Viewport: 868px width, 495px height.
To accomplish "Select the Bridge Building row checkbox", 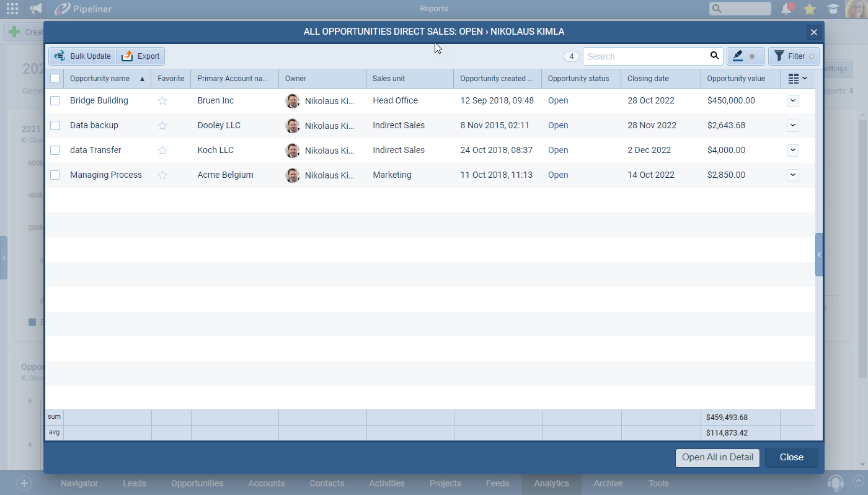I will pyautogui.click(x=55, y=101).
